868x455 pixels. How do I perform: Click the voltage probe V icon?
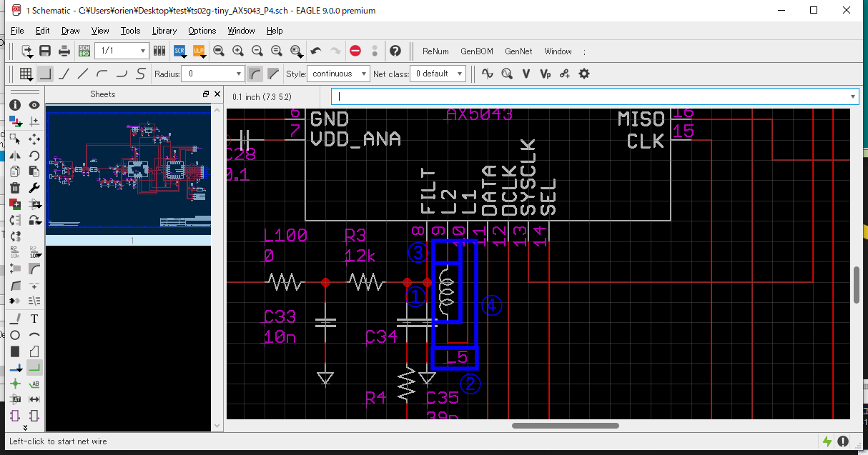tap(526, 74)
